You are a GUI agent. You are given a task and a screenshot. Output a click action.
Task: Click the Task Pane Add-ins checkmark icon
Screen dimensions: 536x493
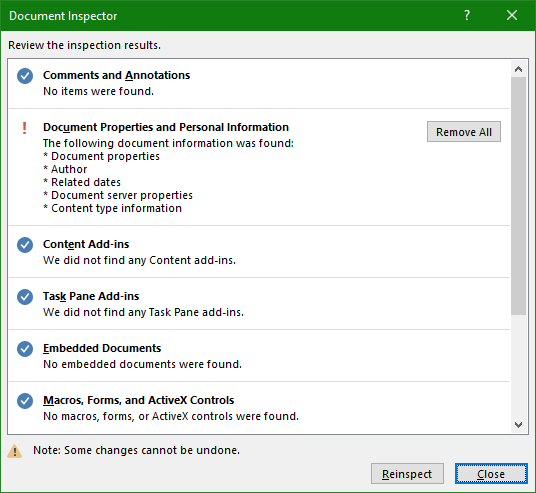coord(25,297)
